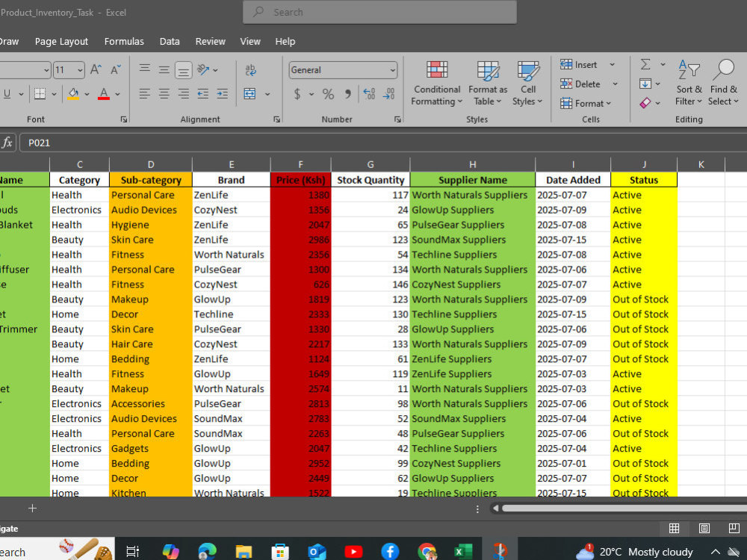This screenshot has width=747, height=560.
Task: Open the Format as Table gallery
Action: point(488,84)
